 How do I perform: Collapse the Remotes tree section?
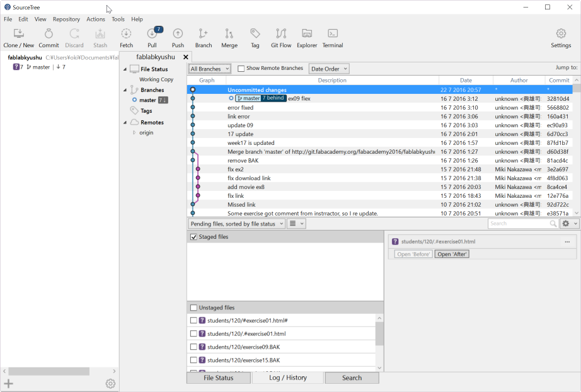click(x=125, y=123)
